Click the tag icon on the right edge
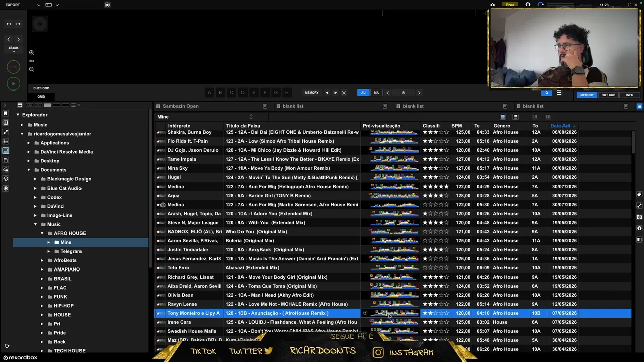This screenshot has width=644, height=362. click(639, 195)
